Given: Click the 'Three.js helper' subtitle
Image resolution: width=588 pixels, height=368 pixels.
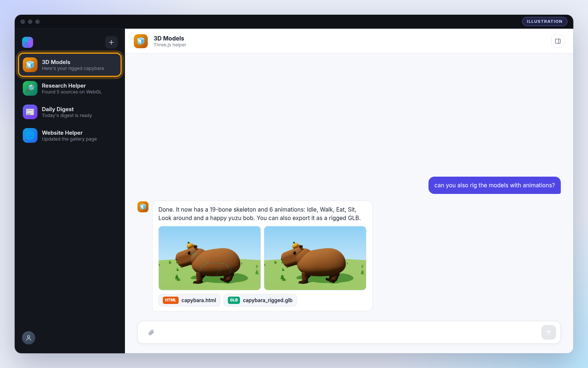Looking at the screenshot, I should pyautogui.click(x=170, y=45).
